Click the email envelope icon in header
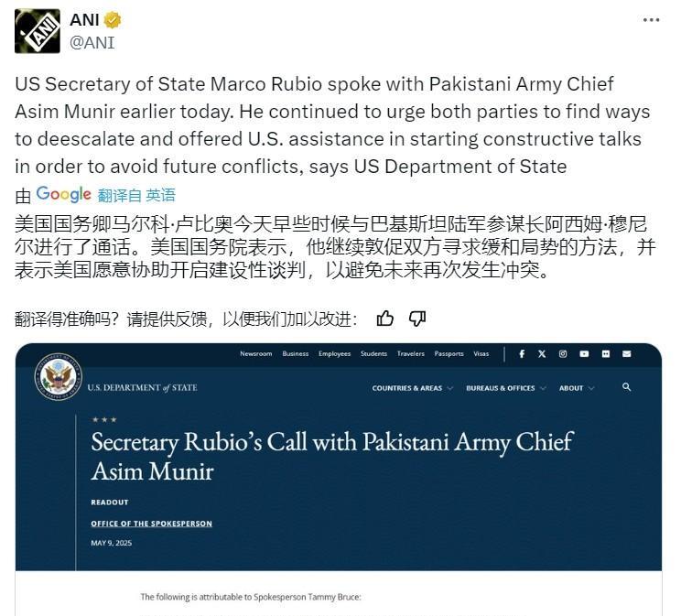This screenshot has height=616, width=681. (x=626, y=354)
